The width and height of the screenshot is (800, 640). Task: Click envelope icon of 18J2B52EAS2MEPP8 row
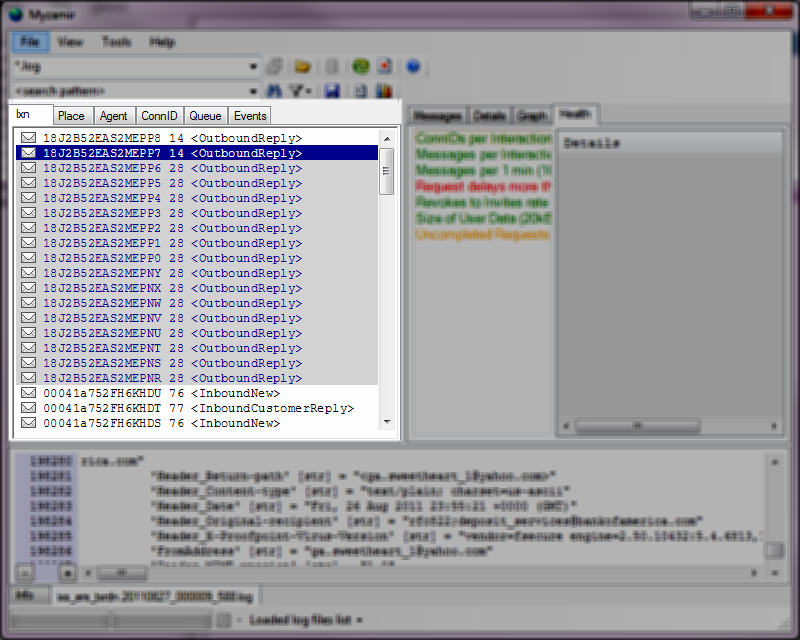pos(28,138)
